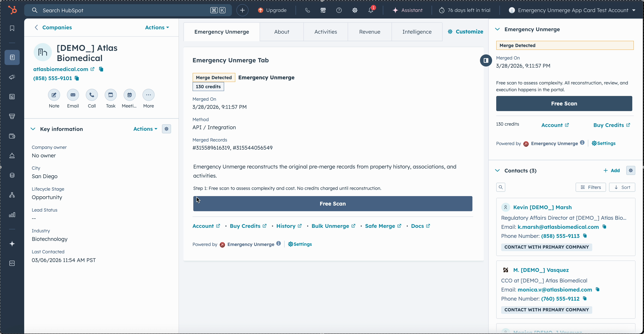Viewport: 644px width, 334px height.
Task: Add a contact using the Add button
Action: pos(611,171)
